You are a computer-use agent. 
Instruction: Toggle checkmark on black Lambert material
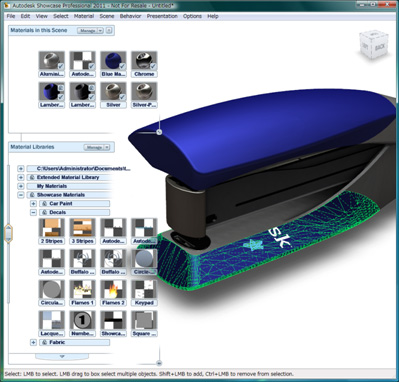coord(91,97)
